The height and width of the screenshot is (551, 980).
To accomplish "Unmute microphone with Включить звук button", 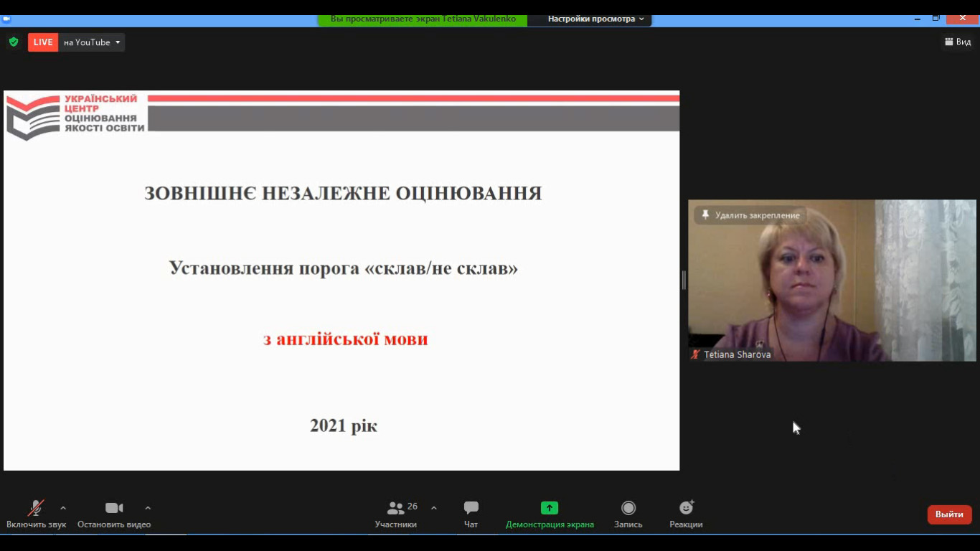I will click(36, 514).
